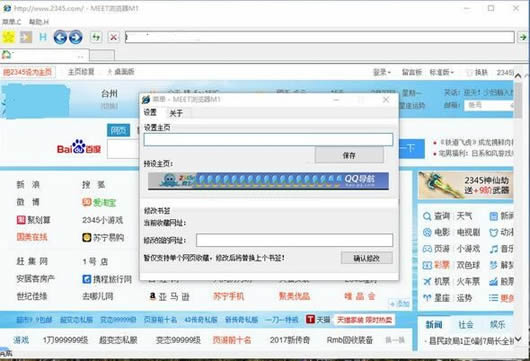Click 去哪儿网 link
Viewport: 530px width, 361px height.
point(98,296)
